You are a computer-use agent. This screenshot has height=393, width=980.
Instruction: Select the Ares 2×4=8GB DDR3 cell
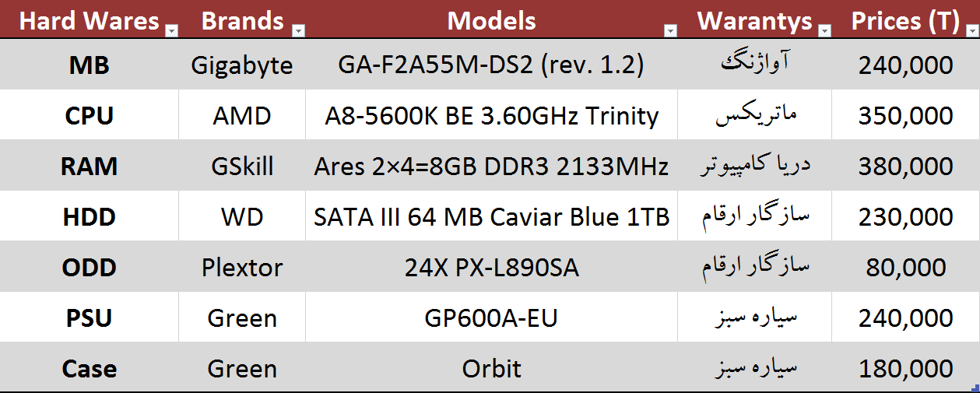click(x=490, y=167)
